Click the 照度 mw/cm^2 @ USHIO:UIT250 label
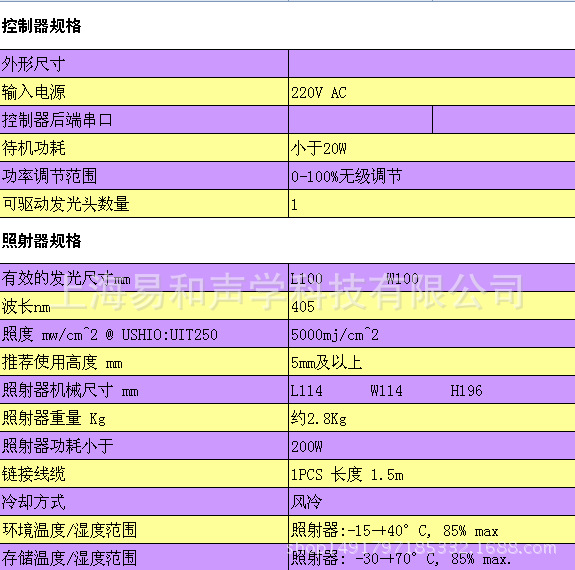 pos(110,335)
